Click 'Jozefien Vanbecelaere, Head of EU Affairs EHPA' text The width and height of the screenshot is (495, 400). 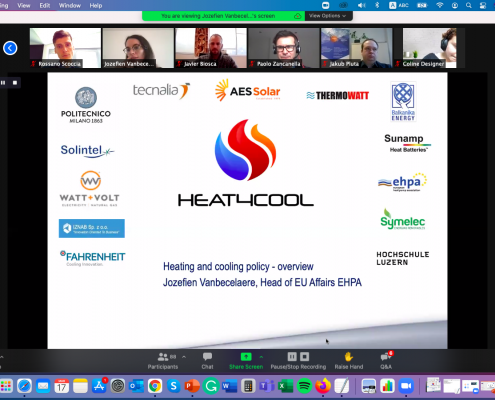(x=262, y=282)
